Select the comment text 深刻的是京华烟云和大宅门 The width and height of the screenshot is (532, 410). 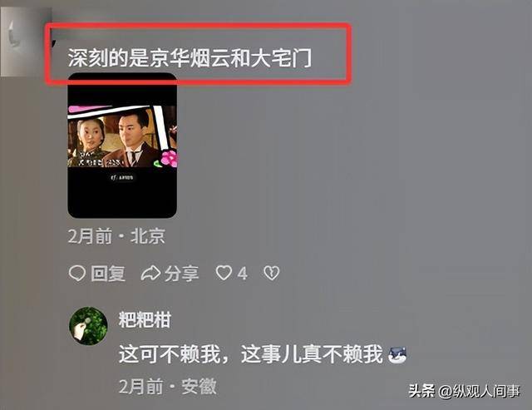click(x=190, y=57)
